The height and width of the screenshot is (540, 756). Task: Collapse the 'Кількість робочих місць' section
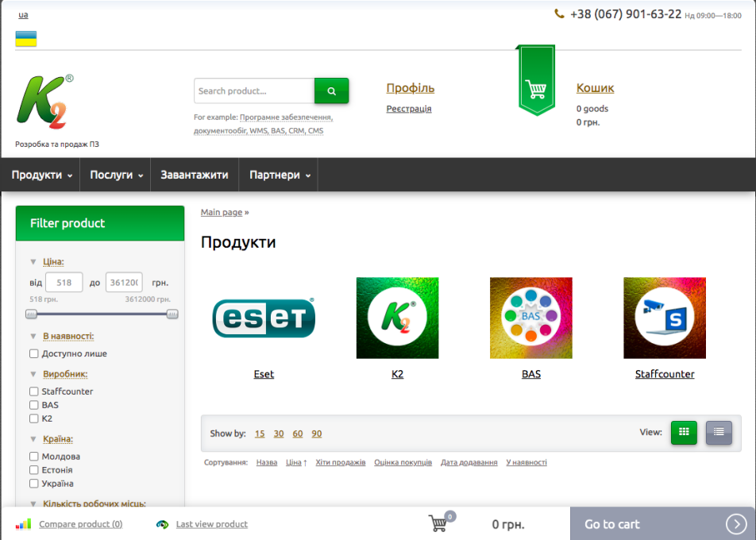[33, 503]
